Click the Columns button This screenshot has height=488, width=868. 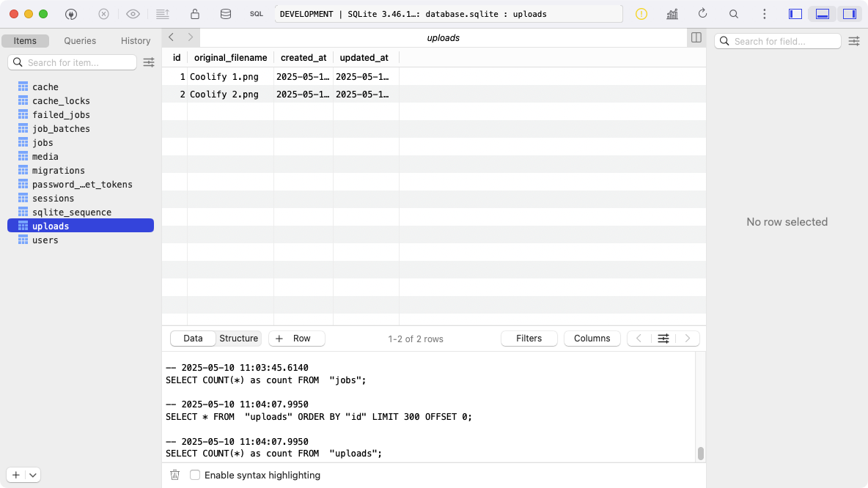click(x=592, y=339)
